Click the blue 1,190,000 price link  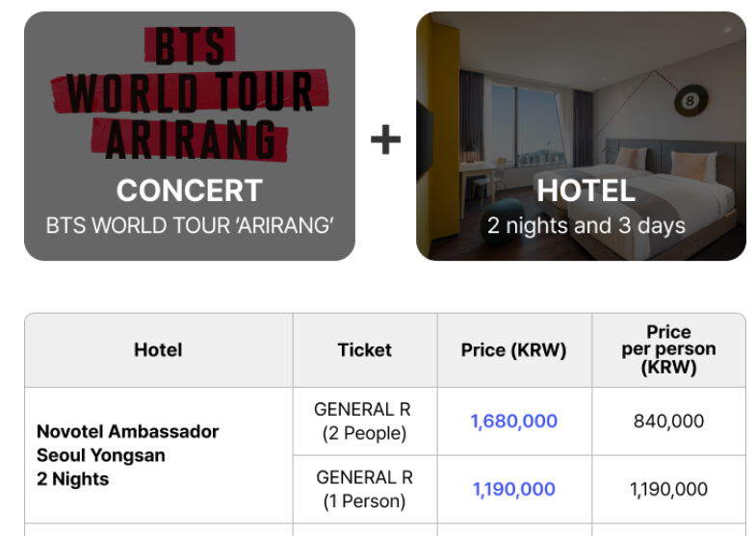point(513,489)
